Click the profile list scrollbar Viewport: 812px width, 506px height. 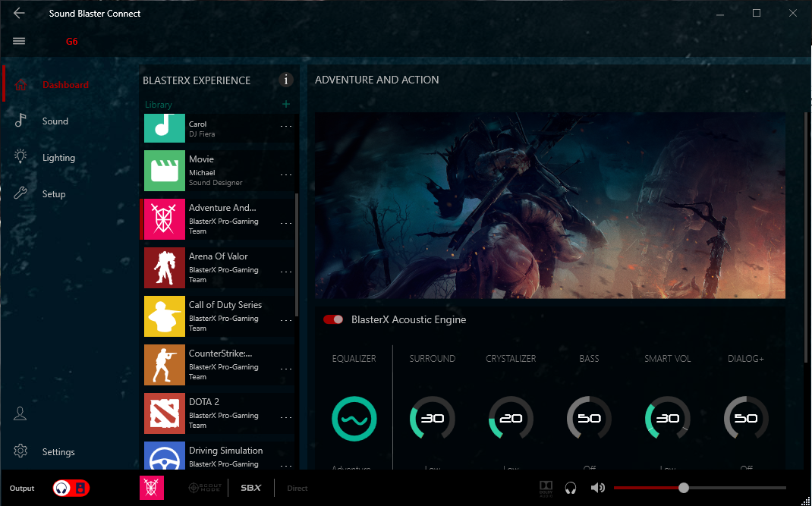coord(297,254)
